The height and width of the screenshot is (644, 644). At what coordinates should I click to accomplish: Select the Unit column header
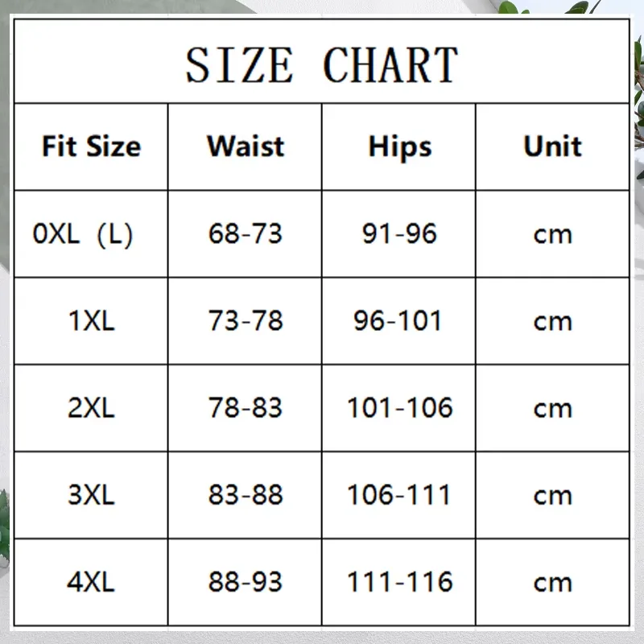[552, 147]
